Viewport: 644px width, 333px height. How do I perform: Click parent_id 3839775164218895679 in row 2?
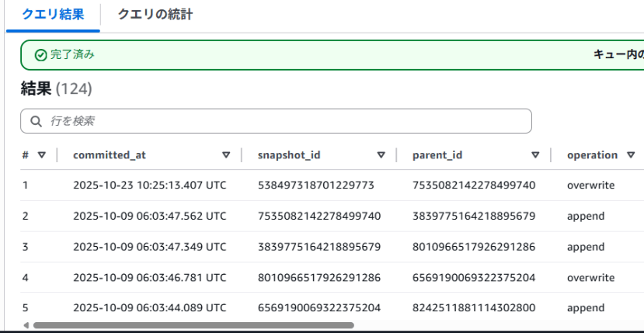click(474, 217)
